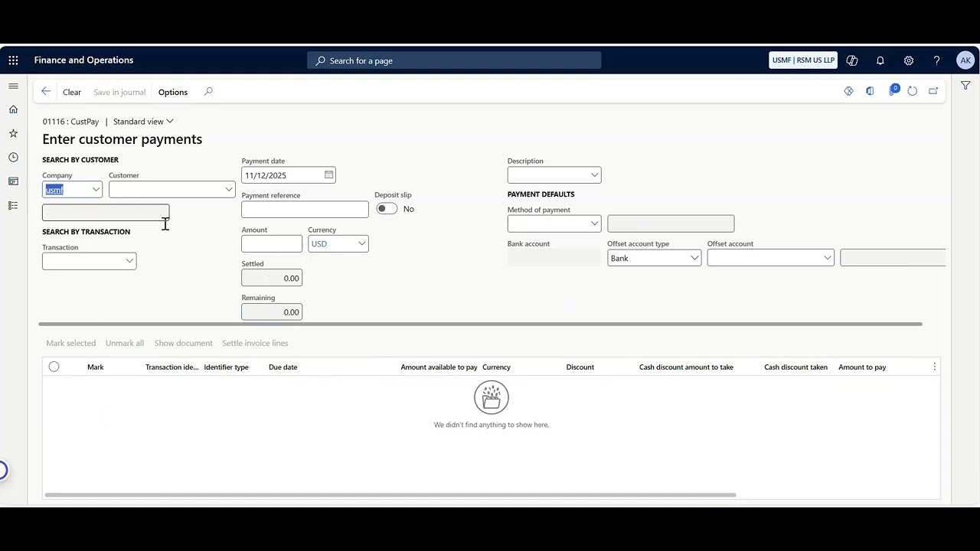Open the Favorites star list
This screenshot has height=551, width=980.
13,133
